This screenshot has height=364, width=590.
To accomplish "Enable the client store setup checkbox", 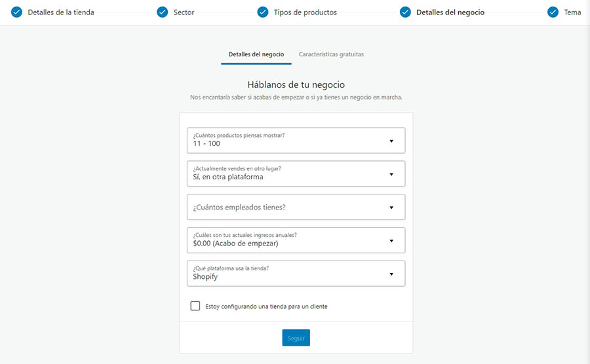I will click(x=195, y=306).
